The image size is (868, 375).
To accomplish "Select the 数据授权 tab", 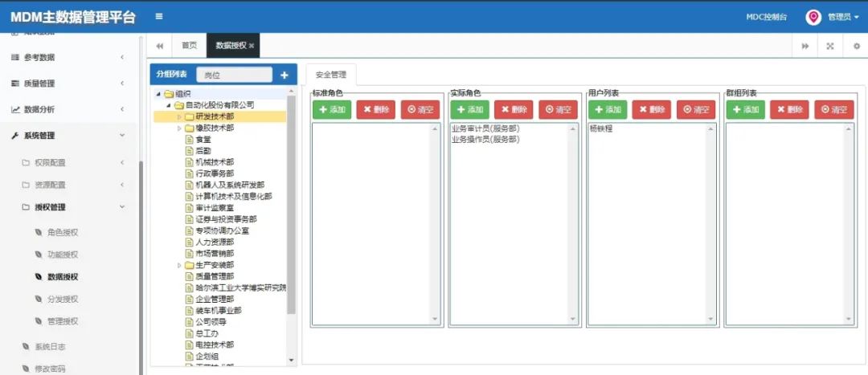I will point(231,46).
